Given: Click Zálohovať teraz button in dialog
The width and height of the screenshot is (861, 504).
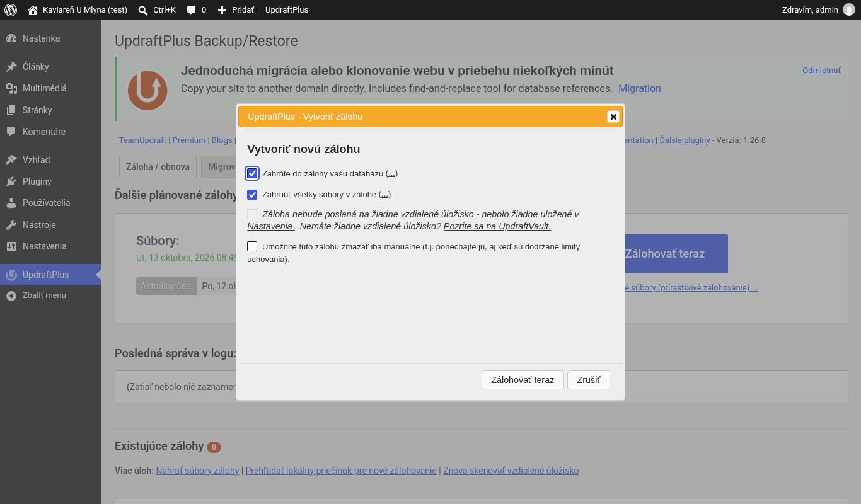Looking at the screenshot, I should [x=523, y=380].
